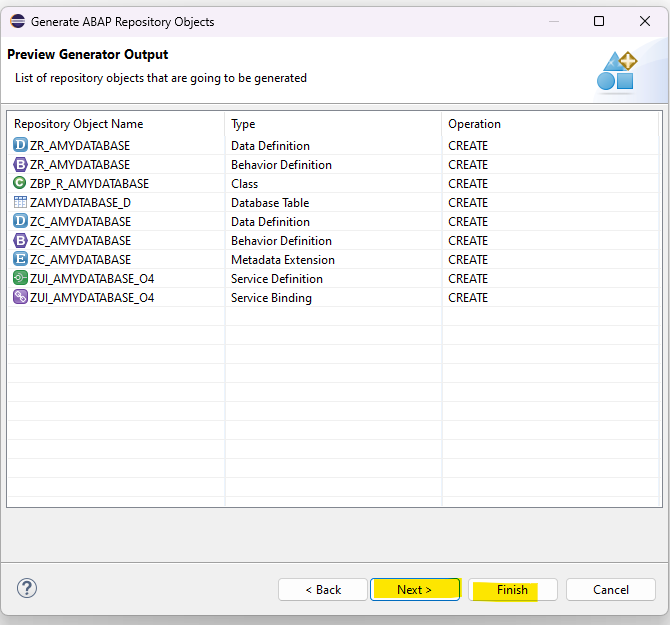Screen dimensions: 670x625
Task: Select the ZBP_R_AMYDATABASE row name
Action: (x=89, y=184)
